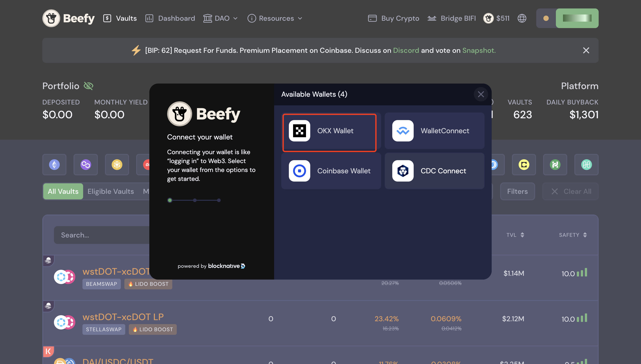Filter vaults by Polygon chain icon
Screen dimensions: 641x364
86,164
